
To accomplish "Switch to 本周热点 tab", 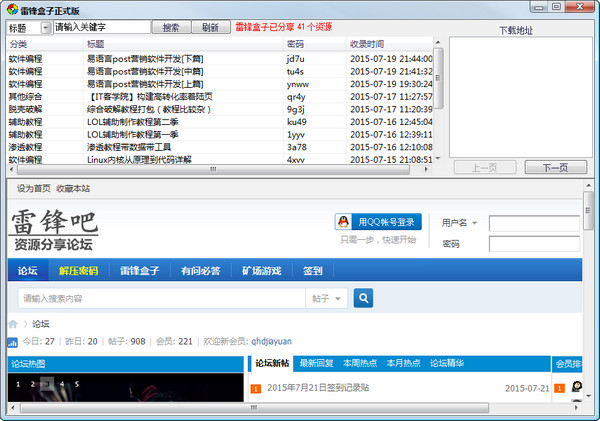I will pos(360,363).
